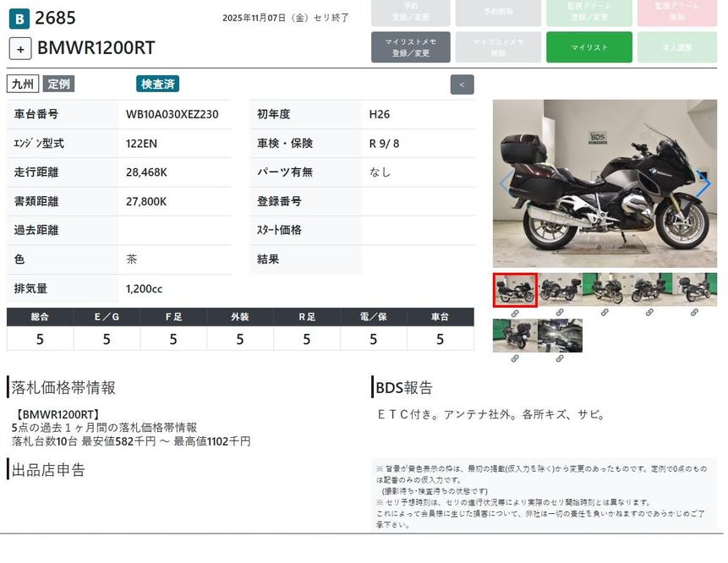Click the 予約削除 button

pyautogui.click(x=498, y=12)
